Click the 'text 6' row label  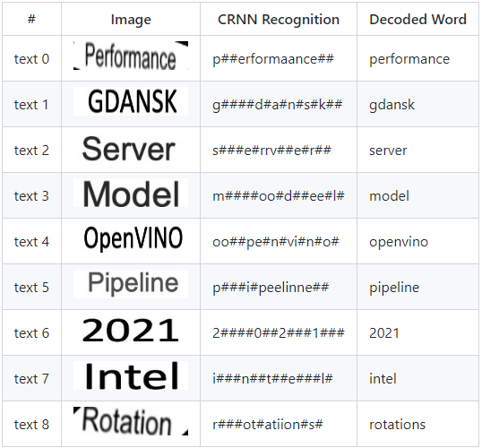point(31,333)
